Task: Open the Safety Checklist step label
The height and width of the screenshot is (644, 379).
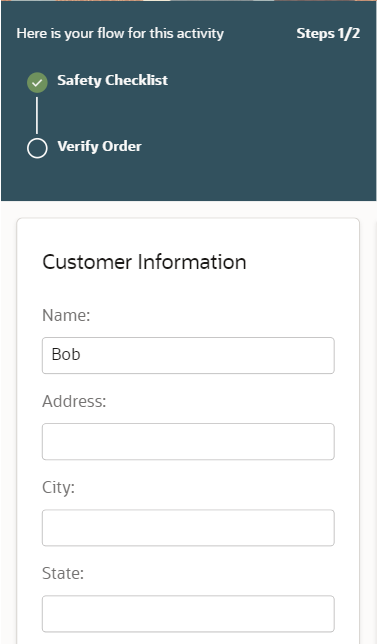Action: (112, 80)
